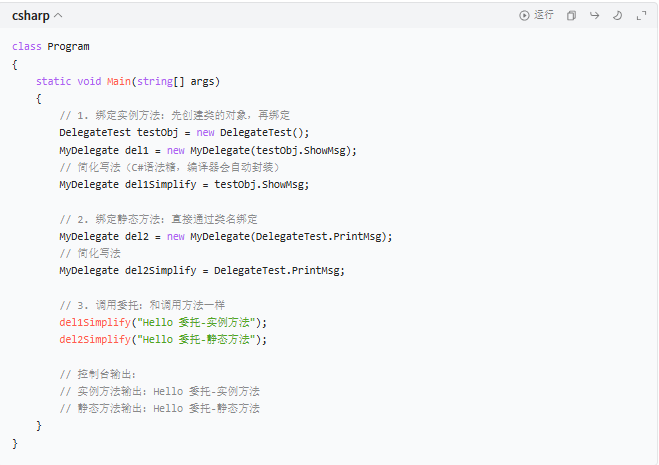Click the "Hello 委托-实例方法" string literal

pyautogui.click(x=204, y=322)
